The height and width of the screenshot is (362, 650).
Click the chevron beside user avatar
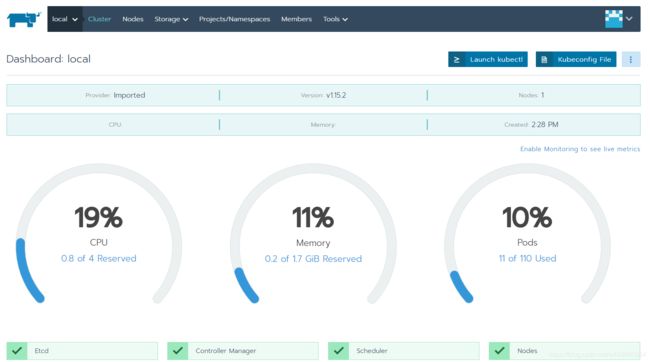point(629,19)
